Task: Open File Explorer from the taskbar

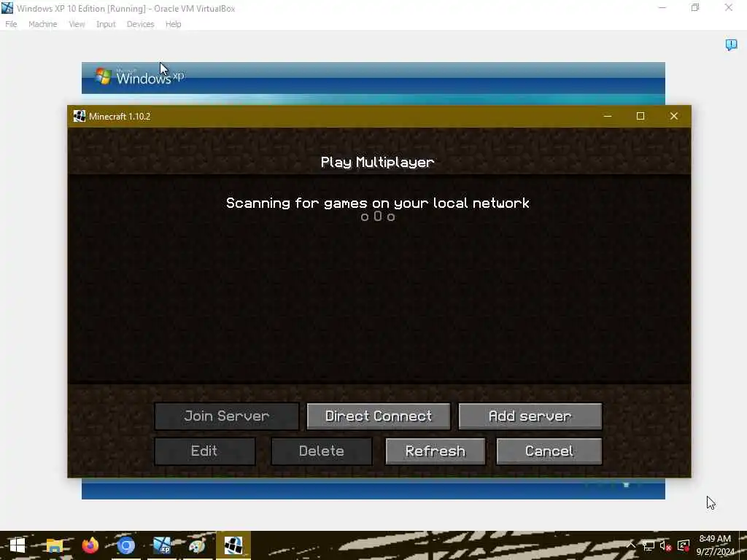Action: click(54, 545)
